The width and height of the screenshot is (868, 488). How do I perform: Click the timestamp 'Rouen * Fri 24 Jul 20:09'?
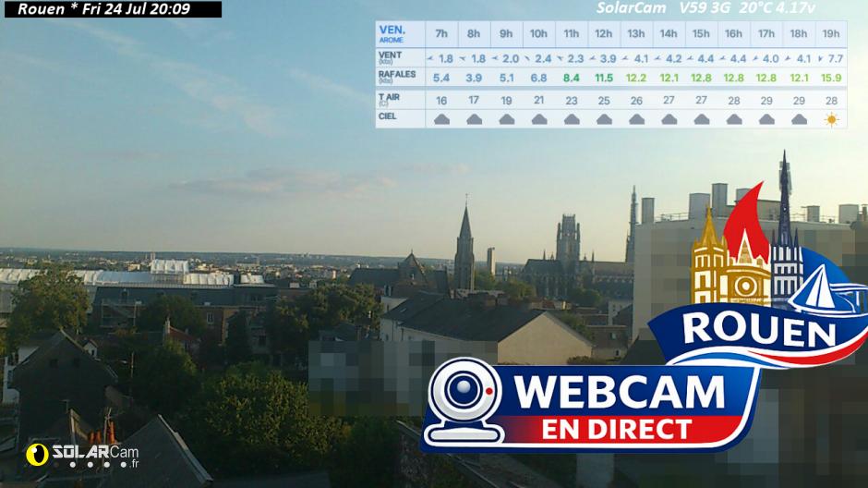[x=104, y=9]
